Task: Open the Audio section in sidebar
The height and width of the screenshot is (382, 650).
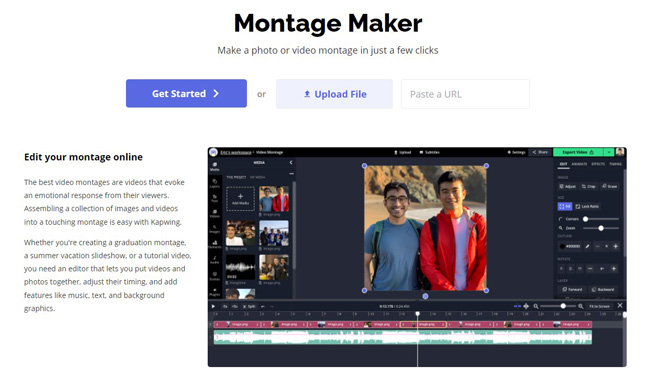Action: point(215,260)
